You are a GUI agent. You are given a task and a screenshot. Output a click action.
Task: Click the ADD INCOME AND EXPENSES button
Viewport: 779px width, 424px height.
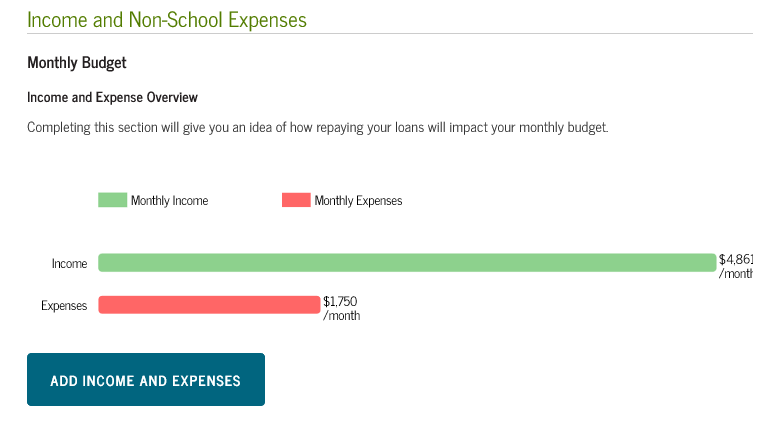coord(146,380)
